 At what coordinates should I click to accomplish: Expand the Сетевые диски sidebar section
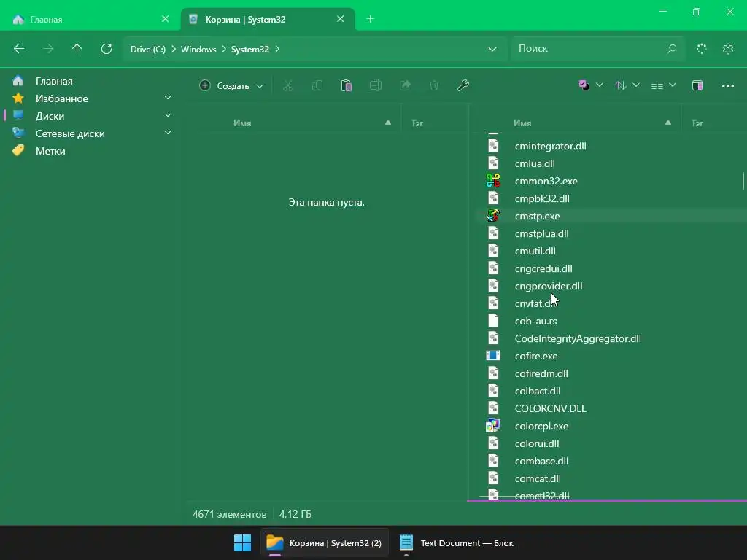tap(168, 133)
